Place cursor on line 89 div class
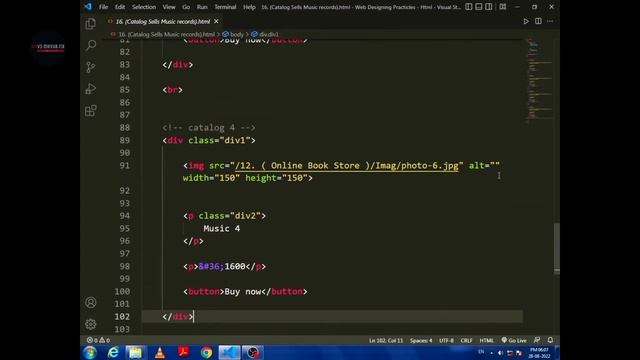 tap(209, 140)
